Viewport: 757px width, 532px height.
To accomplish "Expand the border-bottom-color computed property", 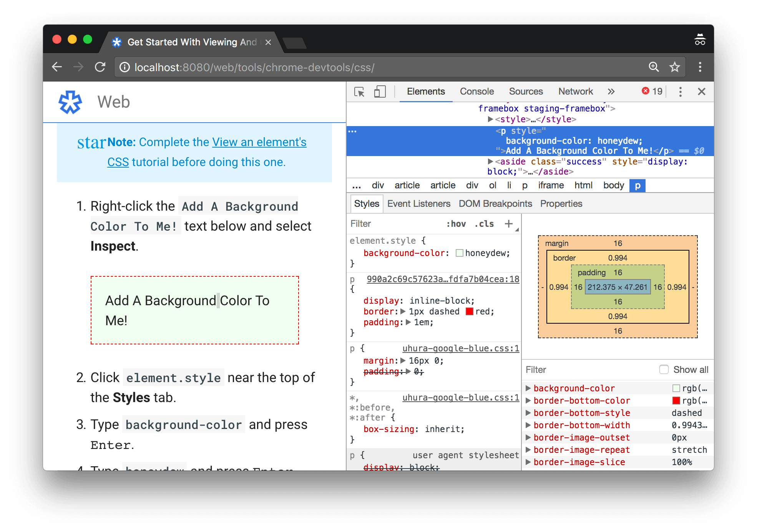I will pyautogui.click(x=528, y=401).
